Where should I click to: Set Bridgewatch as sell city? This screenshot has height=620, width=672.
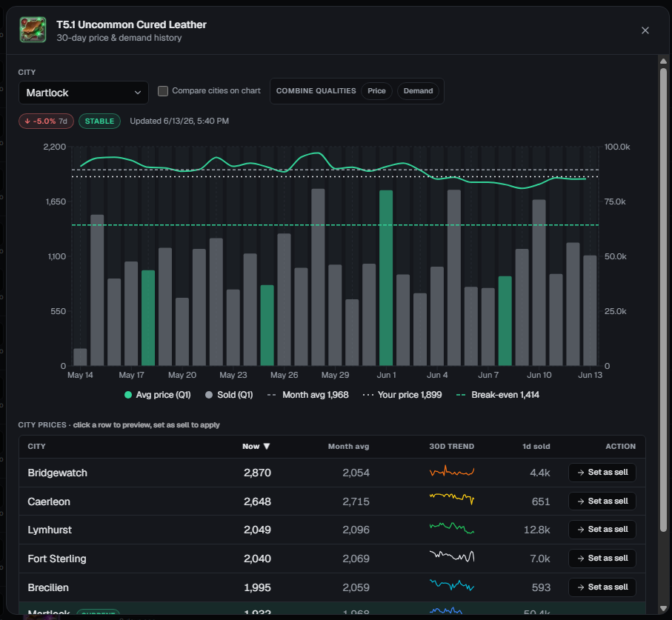[602, 472]
